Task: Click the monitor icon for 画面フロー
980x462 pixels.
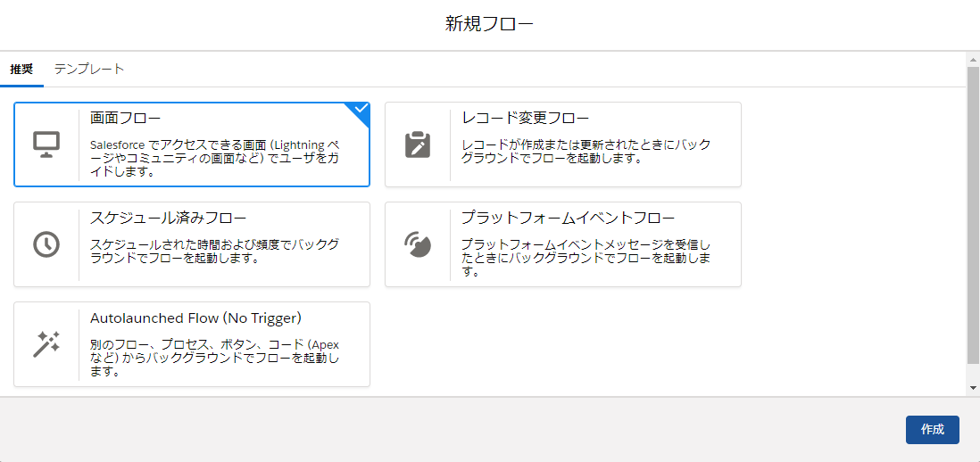Action: pos(46,144)
